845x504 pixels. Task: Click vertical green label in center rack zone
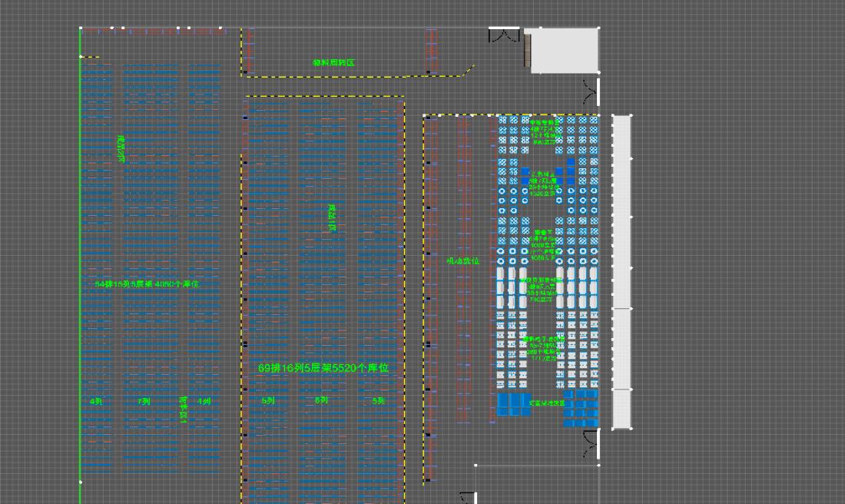click(333, 217)
